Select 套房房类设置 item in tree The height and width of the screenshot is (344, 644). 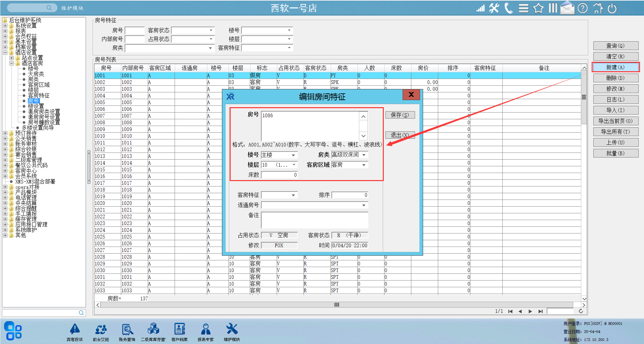pos(44,112)
